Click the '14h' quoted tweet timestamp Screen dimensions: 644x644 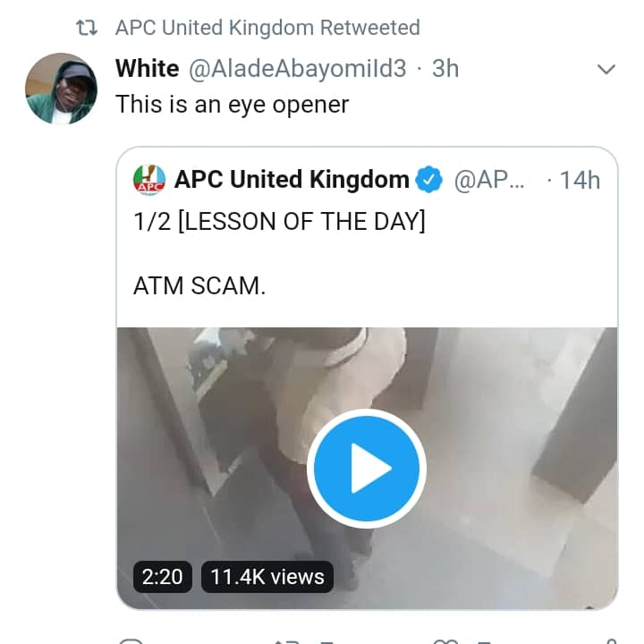click(580, 180)
